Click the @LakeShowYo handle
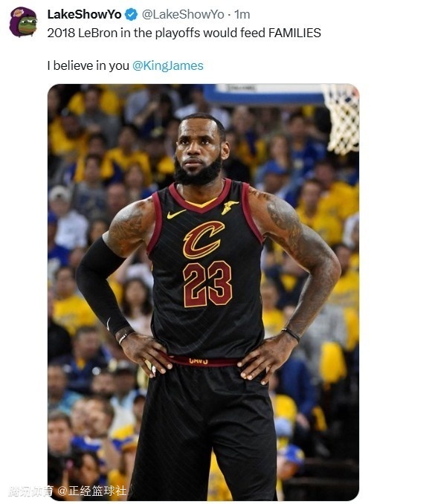Screen dimensions: 432x504 (x=183, y=14)
